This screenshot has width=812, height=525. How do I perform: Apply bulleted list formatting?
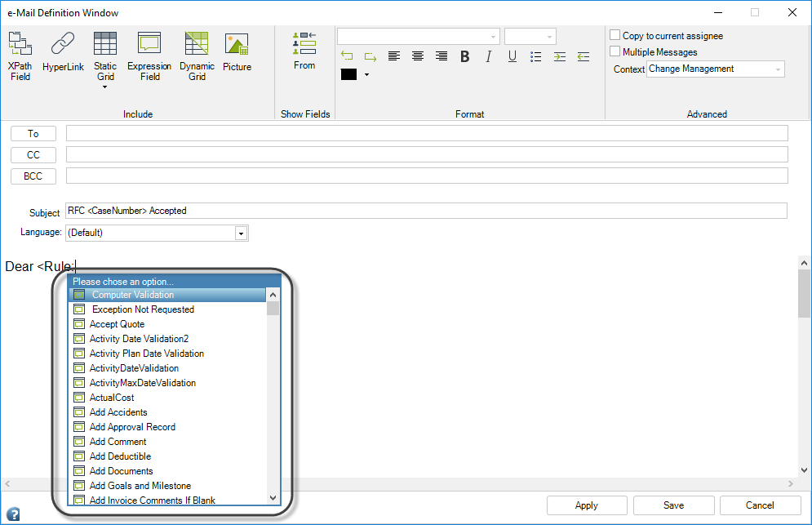(x=536, y=56)
